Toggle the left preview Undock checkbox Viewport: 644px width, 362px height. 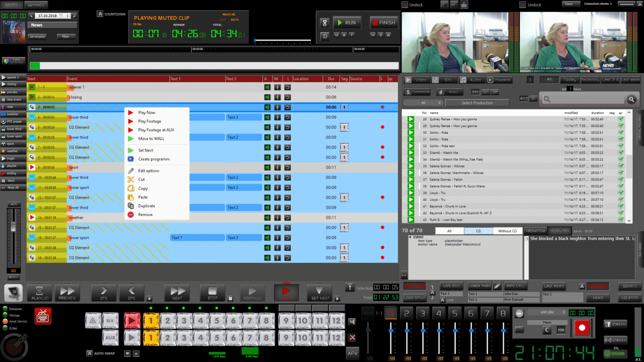405,5
